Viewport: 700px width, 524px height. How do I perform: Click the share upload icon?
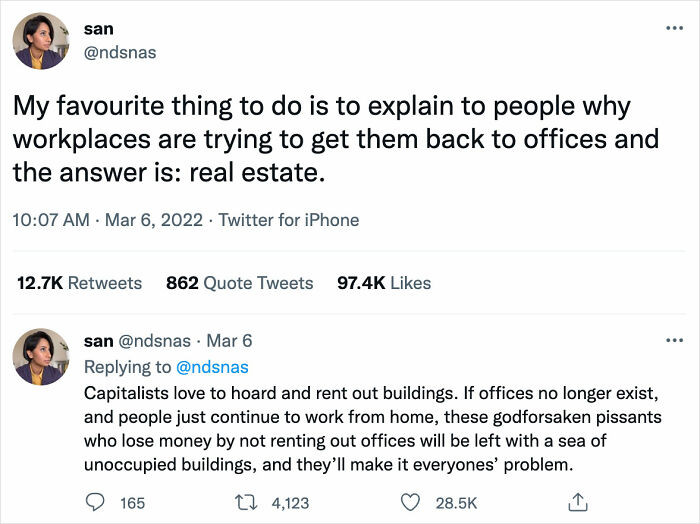(576, 502)
